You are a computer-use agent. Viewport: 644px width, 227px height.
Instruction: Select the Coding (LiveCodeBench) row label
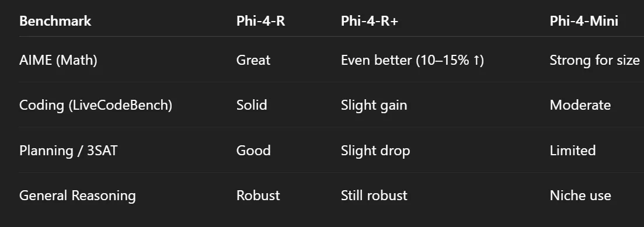(96, 105)
